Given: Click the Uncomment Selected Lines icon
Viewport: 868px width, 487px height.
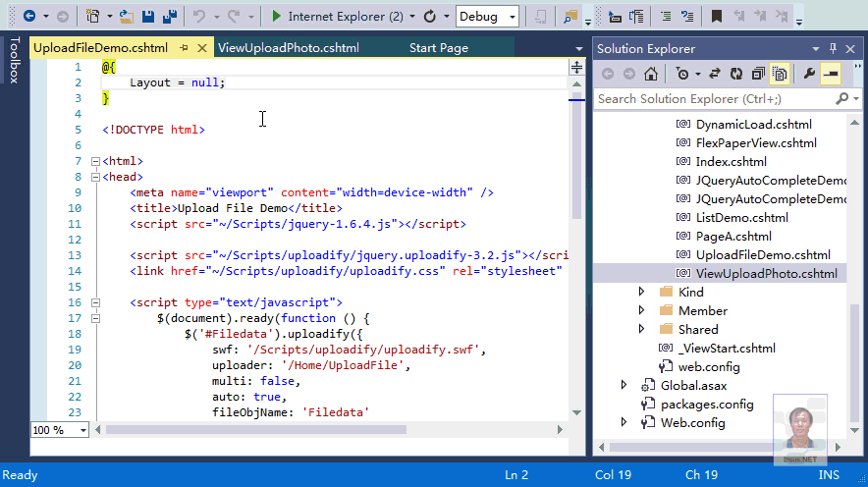Looking at the screenshot, I should coord(687,17).
